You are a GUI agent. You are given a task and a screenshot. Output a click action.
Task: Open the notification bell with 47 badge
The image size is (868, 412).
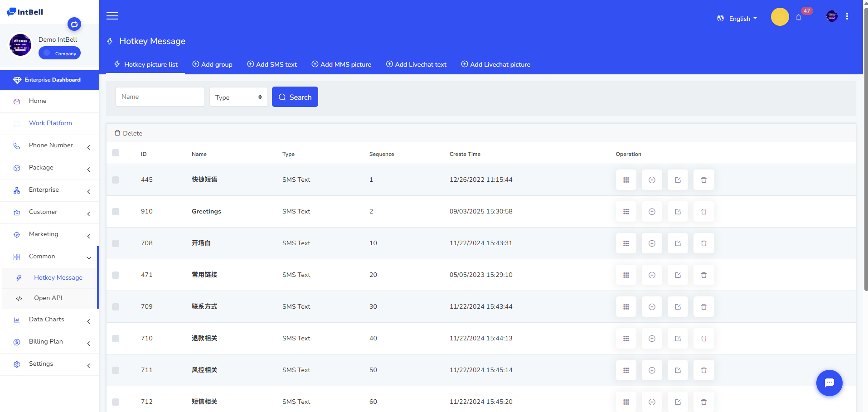click(799, 18)
